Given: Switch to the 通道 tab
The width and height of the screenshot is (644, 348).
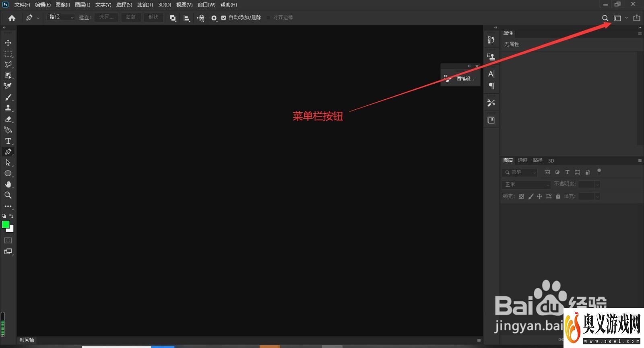Looking at the screenshot, I should [x=522, y=160].
